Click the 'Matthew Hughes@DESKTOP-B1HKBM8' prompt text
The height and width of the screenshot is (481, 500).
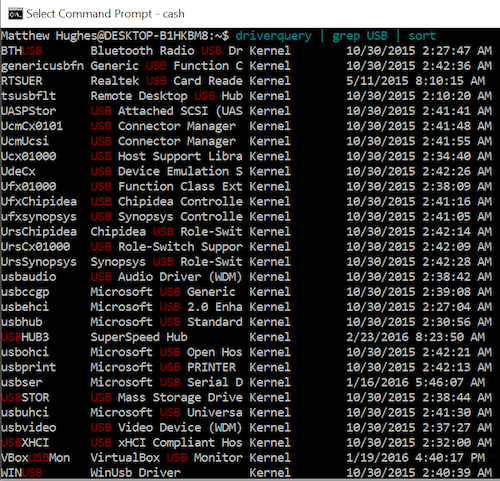[105, 36]
